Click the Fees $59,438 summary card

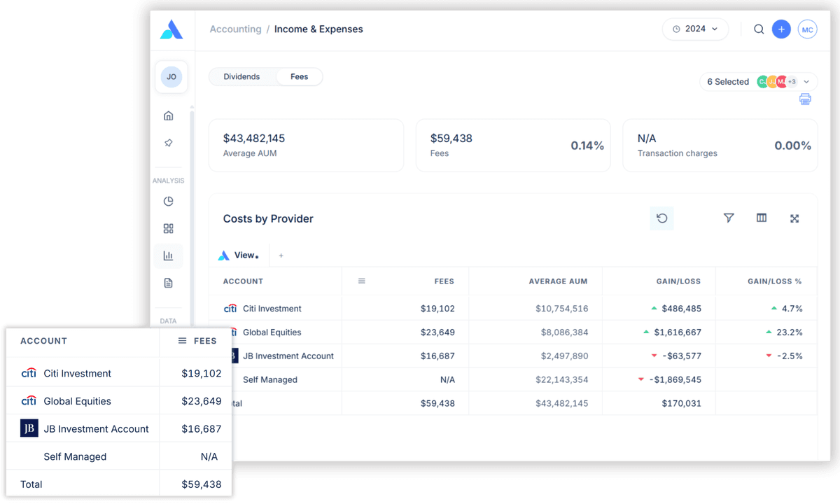coord(513,146)
